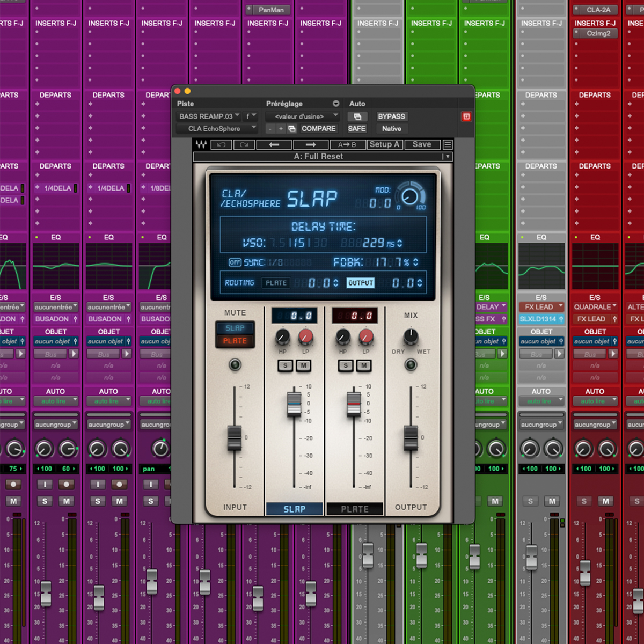Click the Plate channel red LP knob
The width and height of the screenshot is (644, 644).
[366, 337]
